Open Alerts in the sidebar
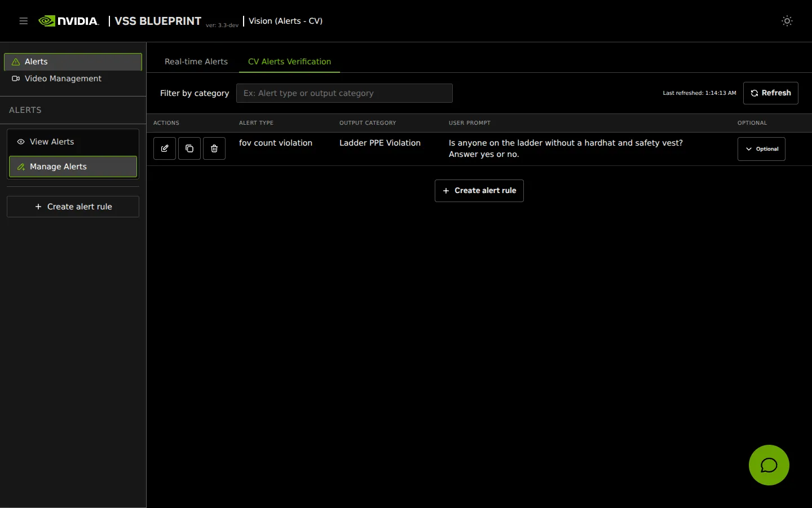This screenshot has width=812, height=508. (x=73, y=62)
